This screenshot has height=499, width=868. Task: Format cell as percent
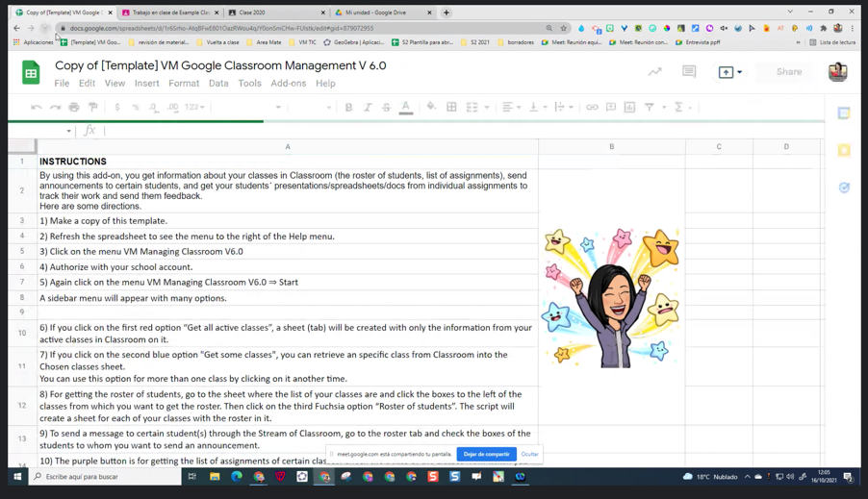(x=135, y=108)
